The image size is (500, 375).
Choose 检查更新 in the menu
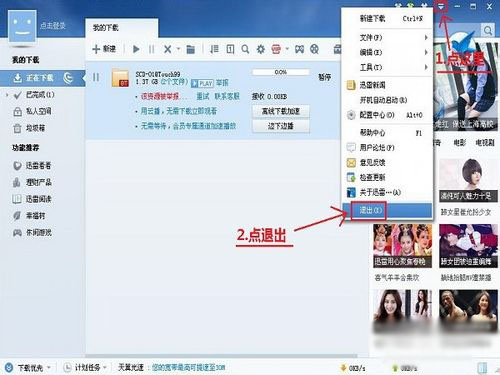pos(387,177)
